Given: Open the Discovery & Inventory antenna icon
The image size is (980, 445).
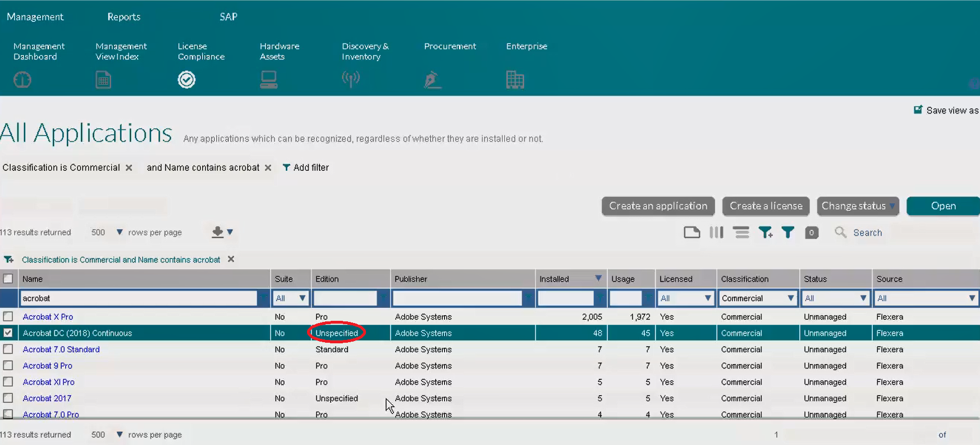Looking at the screenshot, I should 351,79.
